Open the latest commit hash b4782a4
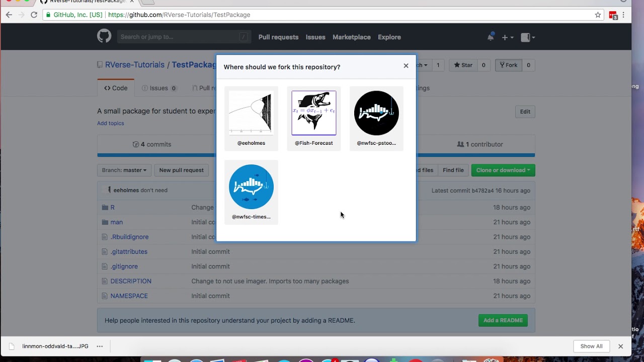This screenshot has height=362, width=644. tap(482, 191)
